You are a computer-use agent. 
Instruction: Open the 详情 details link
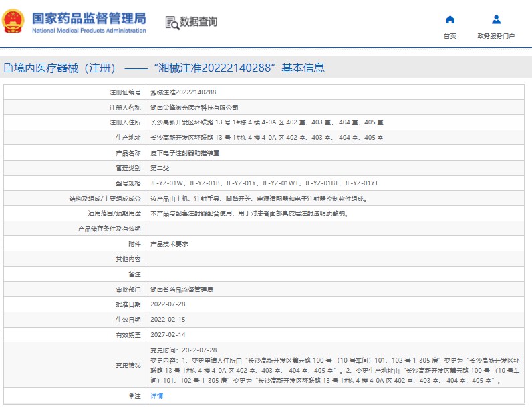click(x=157, y=396)
